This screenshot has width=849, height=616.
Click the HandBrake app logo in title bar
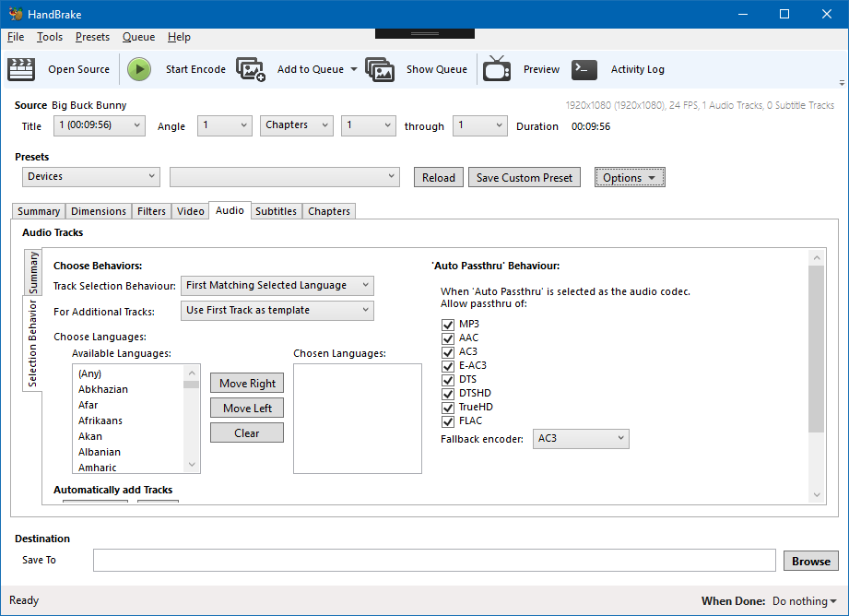pos(16,14)
